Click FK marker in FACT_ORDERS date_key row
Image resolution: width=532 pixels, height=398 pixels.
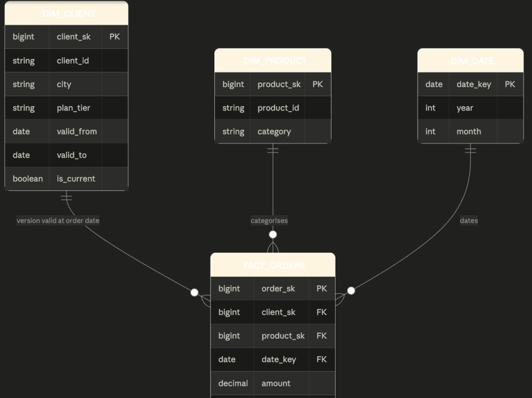(322, 359)
